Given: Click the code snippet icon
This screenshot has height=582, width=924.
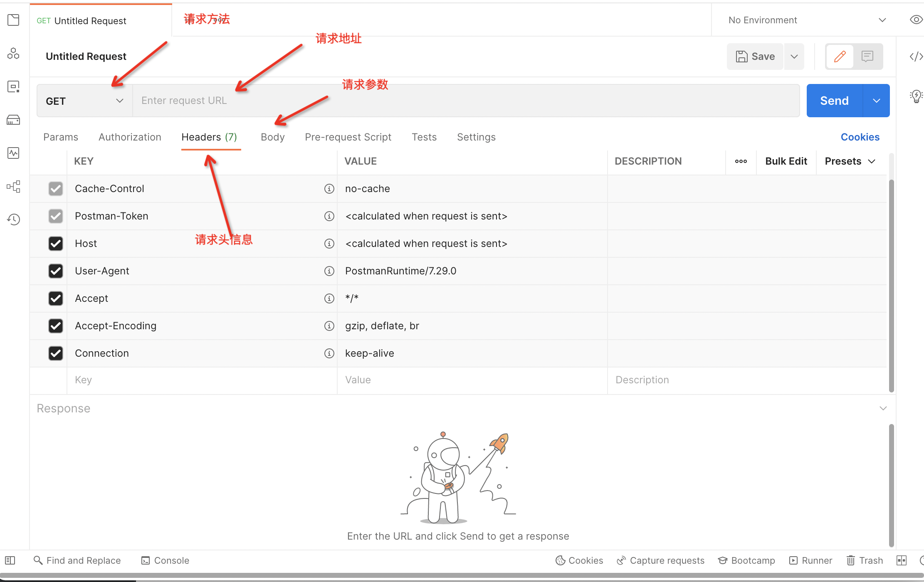Looking at the screenshot, I should point(916,57).
